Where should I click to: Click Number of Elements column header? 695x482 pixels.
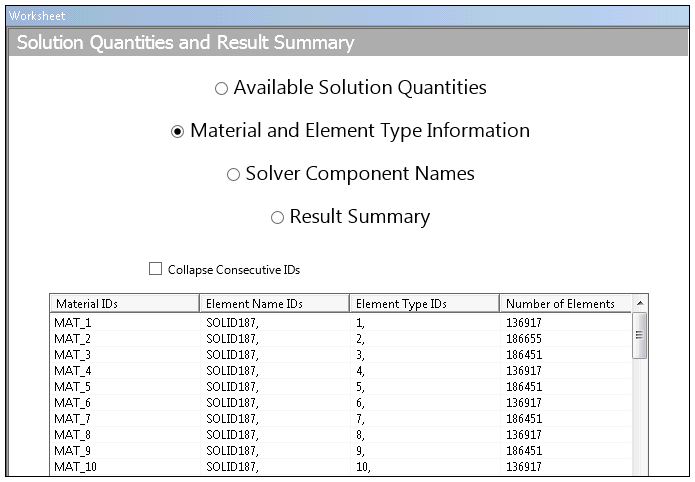(x=565, y=304)
